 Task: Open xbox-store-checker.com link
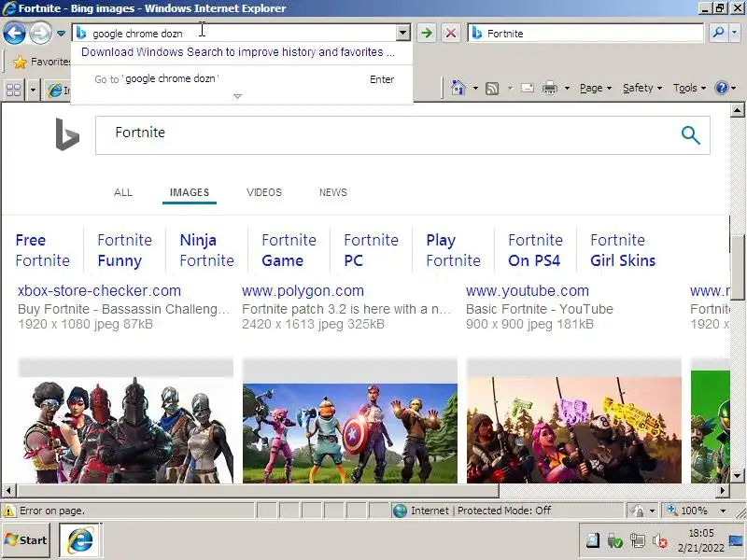[x=99, y=290]
